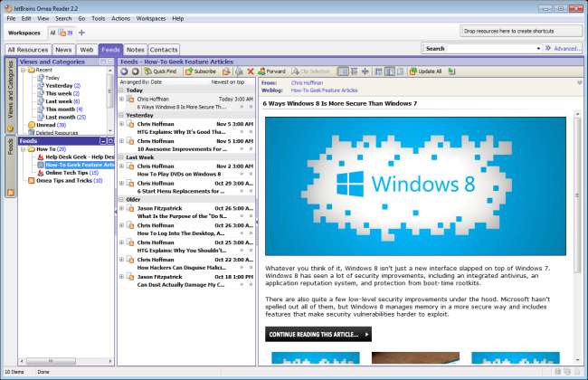Open the Actions menu
588x380 pixels.
coord(120,18)
